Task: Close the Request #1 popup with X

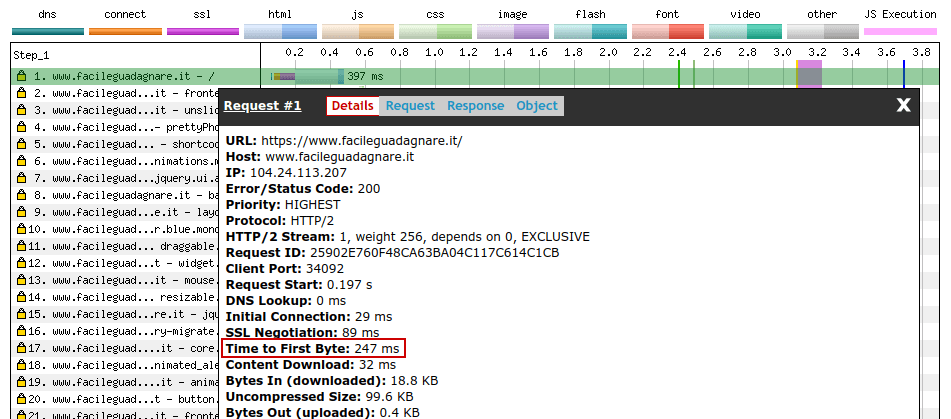Action: tap(904, 106)
